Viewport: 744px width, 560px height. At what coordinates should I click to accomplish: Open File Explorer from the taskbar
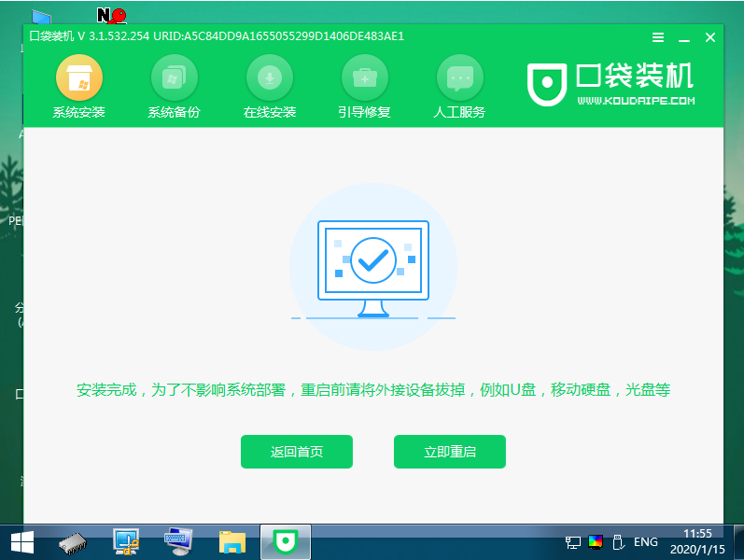point(231,541)
